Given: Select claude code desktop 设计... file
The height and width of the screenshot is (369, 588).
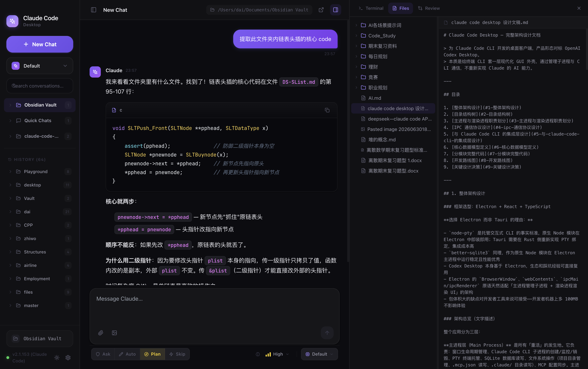Looking at the screenshot, I should pyautogui.click(x=393, y=108).
